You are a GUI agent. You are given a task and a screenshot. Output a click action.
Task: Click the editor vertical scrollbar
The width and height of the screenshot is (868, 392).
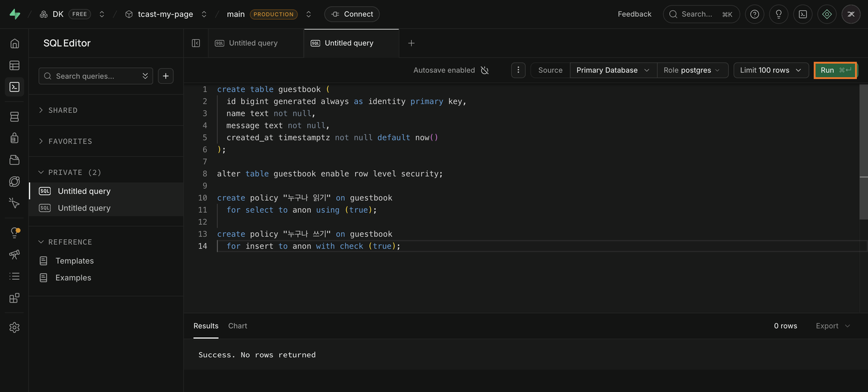click(x=864, y=151)
